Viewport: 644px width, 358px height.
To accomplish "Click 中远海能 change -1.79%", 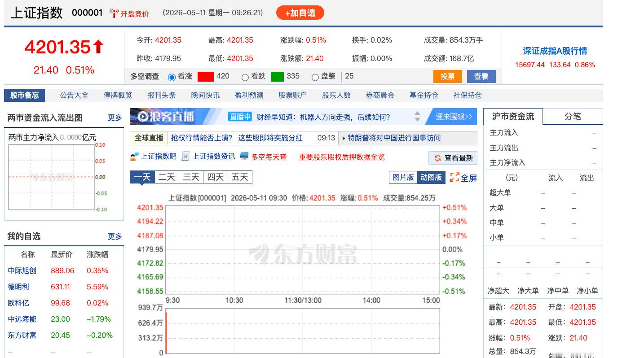I will pyautogui.click(x=99, y=319).
